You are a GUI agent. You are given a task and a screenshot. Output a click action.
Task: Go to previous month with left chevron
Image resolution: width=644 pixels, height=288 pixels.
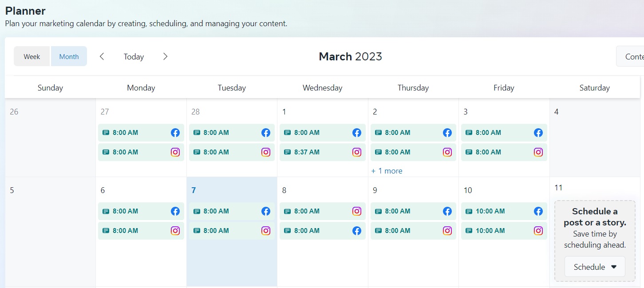(102, 56)
